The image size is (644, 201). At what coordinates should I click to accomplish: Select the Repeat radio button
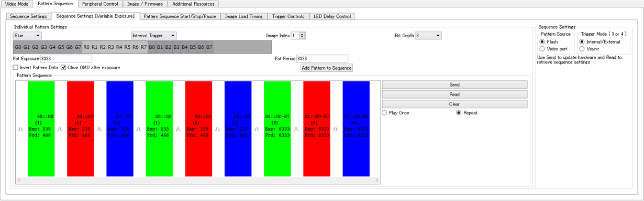[x=459, y=112]
